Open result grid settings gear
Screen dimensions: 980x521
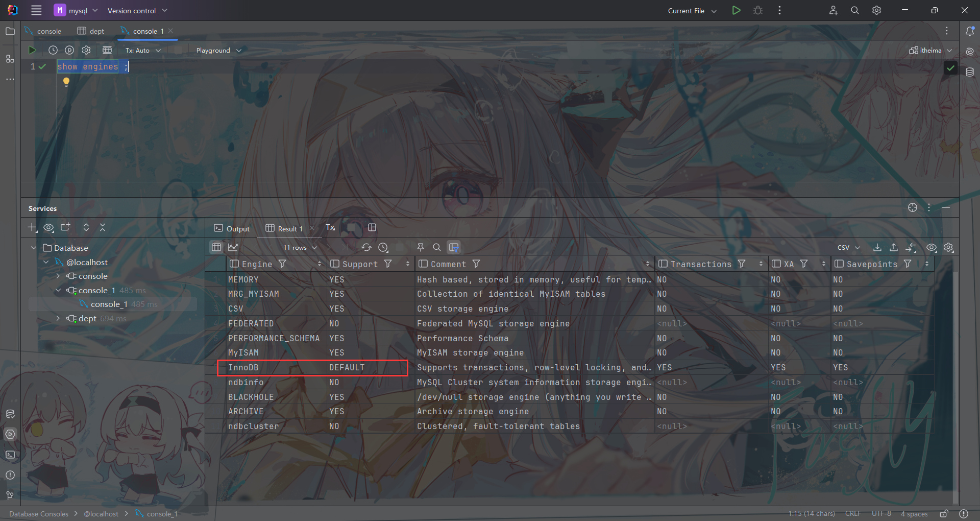coord(949,247)
